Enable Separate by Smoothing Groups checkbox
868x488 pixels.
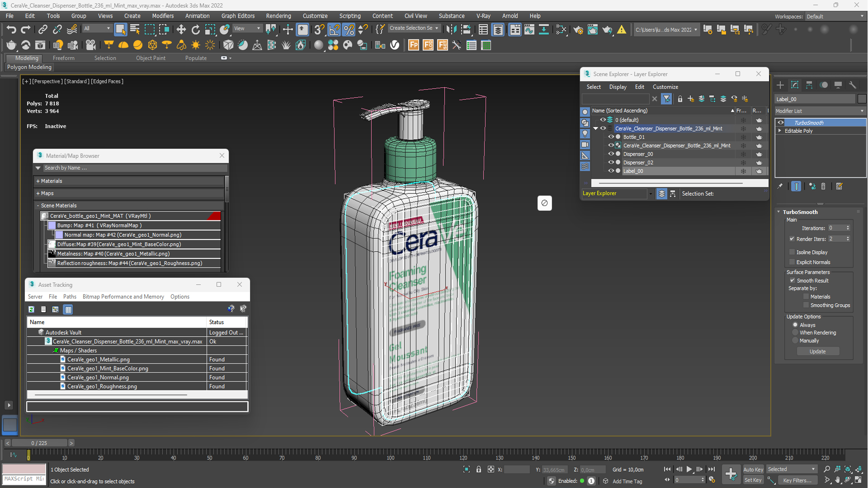(x=806, y=305)
